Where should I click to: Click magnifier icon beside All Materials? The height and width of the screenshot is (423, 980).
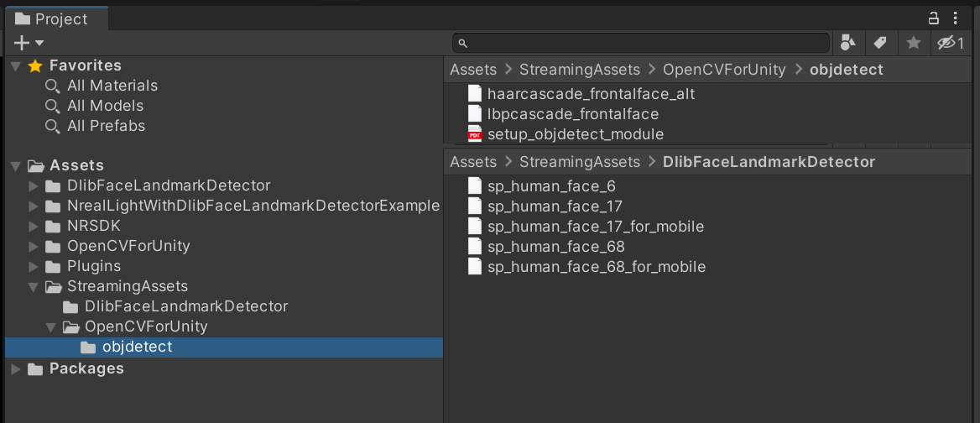pos(53,86)
